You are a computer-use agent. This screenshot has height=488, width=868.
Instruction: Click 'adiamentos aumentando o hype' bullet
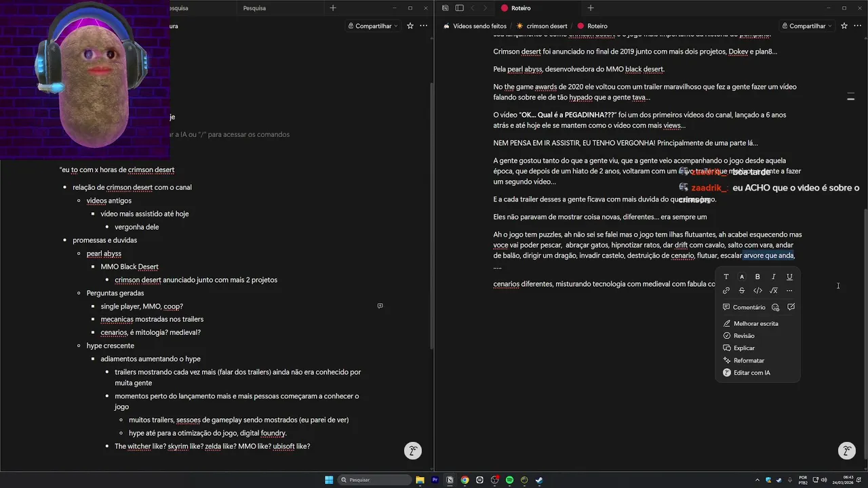(151, 359)
